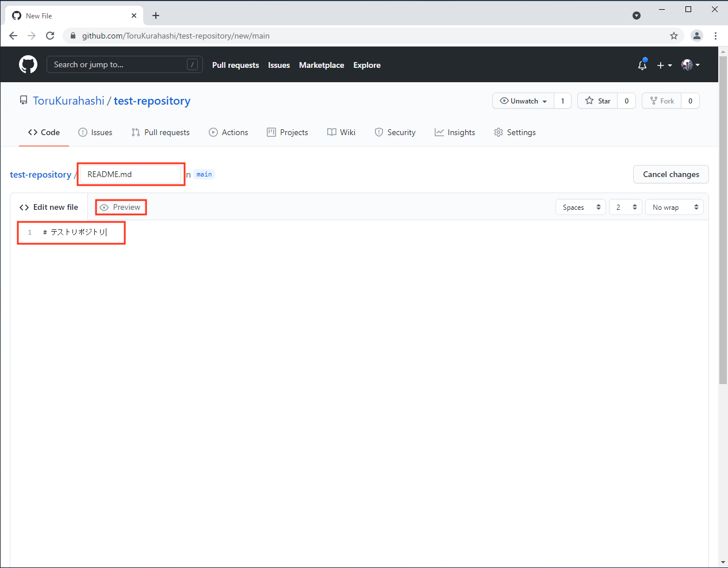Bookmark this page with the star icon

[674, 36]
